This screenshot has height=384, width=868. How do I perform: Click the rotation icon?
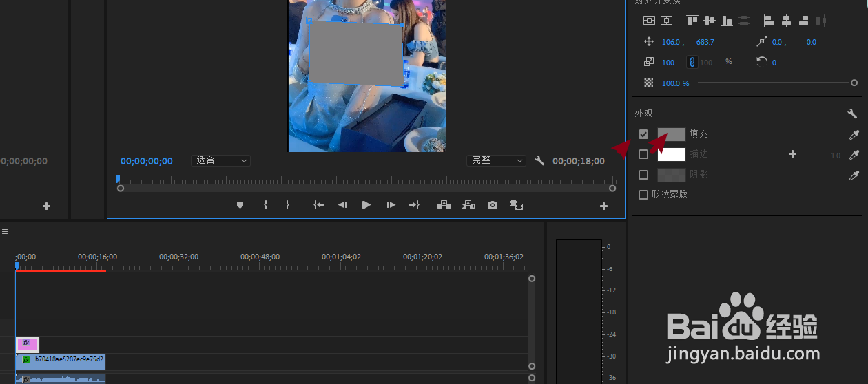click(762, 62)
